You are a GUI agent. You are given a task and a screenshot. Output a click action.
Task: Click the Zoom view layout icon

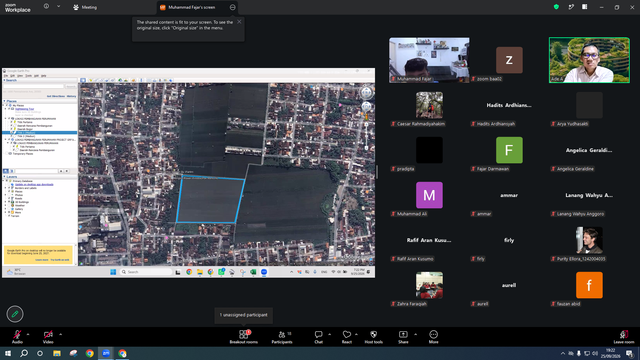point(584,7)
